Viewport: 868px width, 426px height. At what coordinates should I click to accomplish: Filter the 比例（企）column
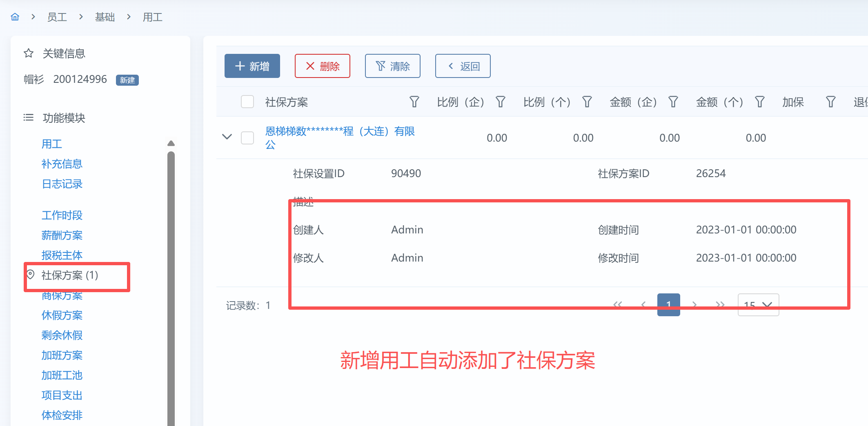pos(501,102)
